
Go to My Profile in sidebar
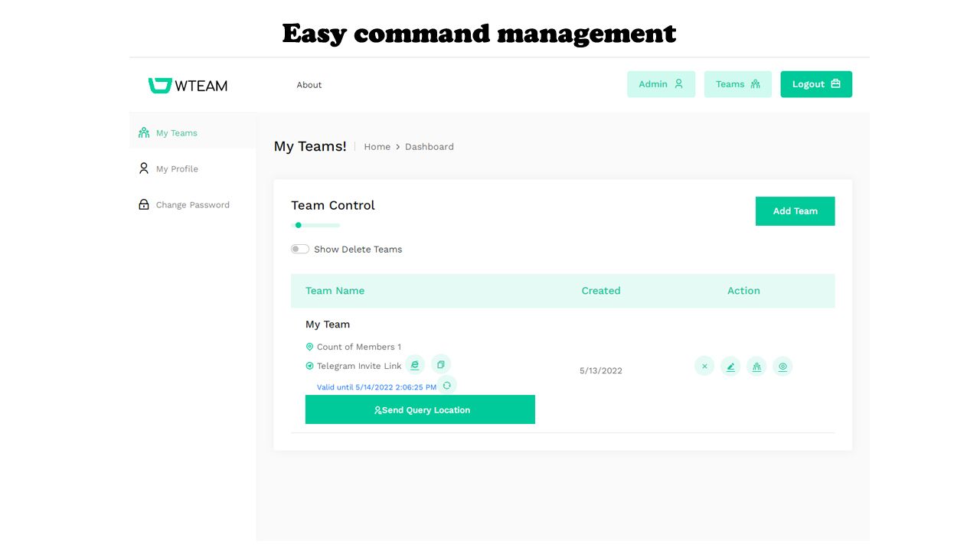(x=177, y=169)
